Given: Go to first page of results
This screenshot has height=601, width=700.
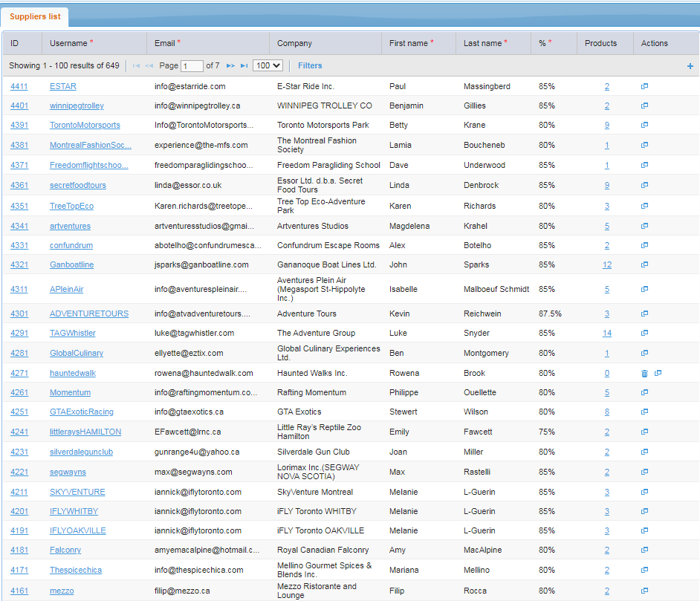Looking at the screenshot, I should 136,66.
